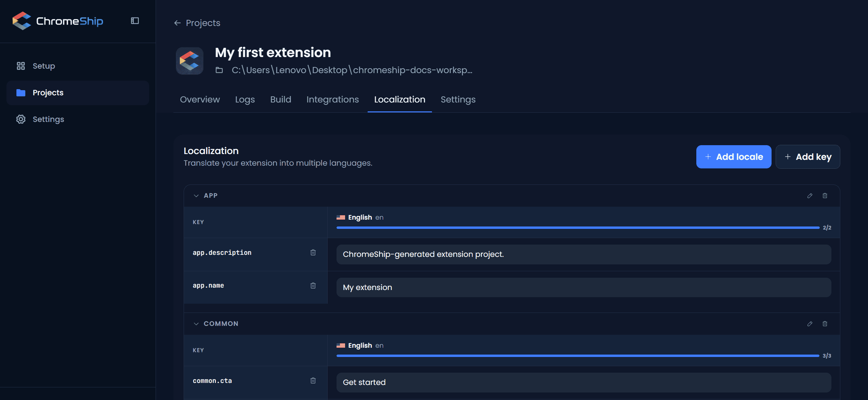Image resolution: width=868 pixels, height=400 pixels.
Task: Switch to the Integrations tab
Action: coord(332,99)
